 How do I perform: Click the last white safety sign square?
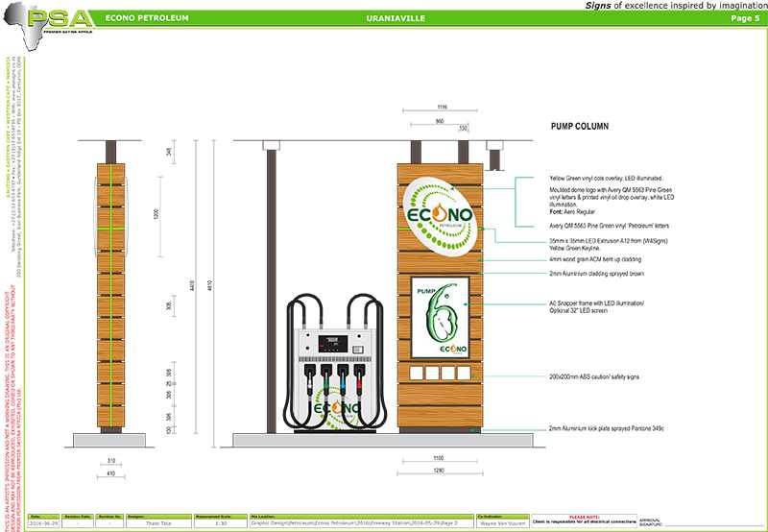[x=464, y=373]
